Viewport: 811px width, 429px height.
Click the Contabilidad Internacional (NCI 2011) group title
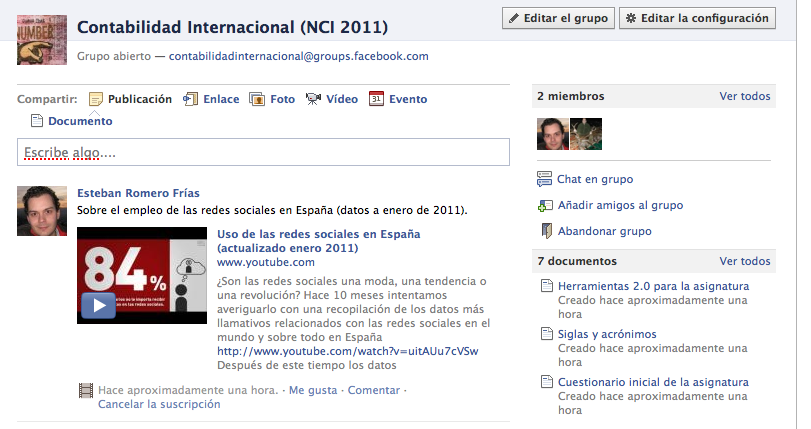[x=232, y=27]
